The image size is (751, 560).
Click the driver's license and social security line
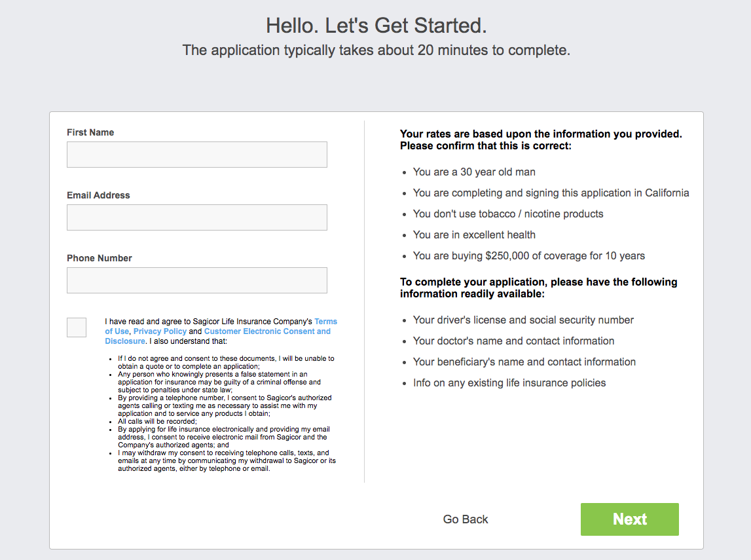(x=523, y=320)
